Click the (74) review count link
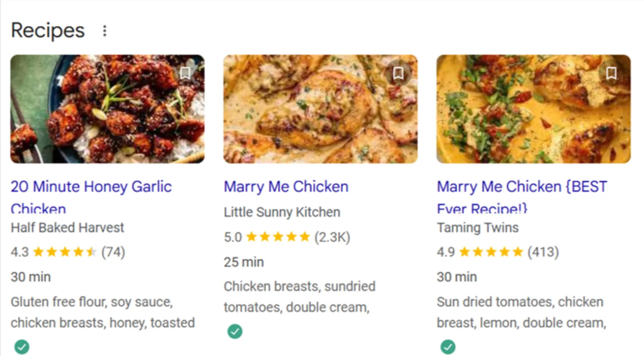This screenshot has height=356, width=644. [x=114, y=252]
